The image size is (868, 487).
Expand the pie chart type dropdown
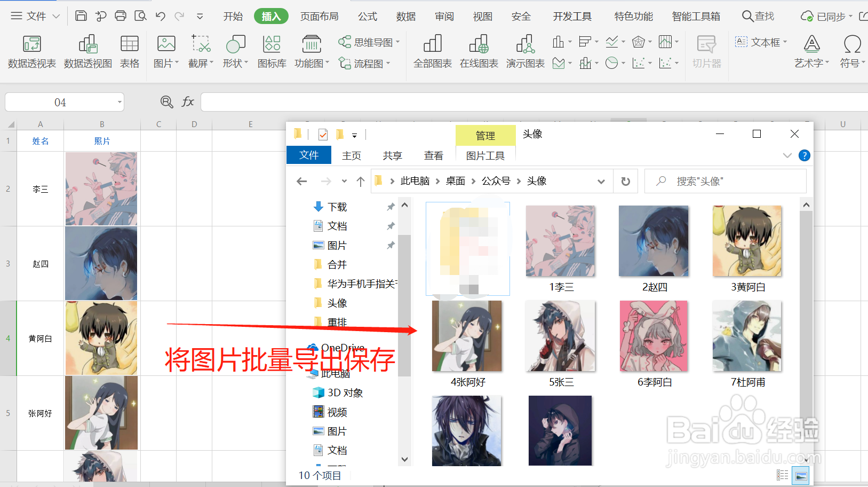tap(623, 64)
